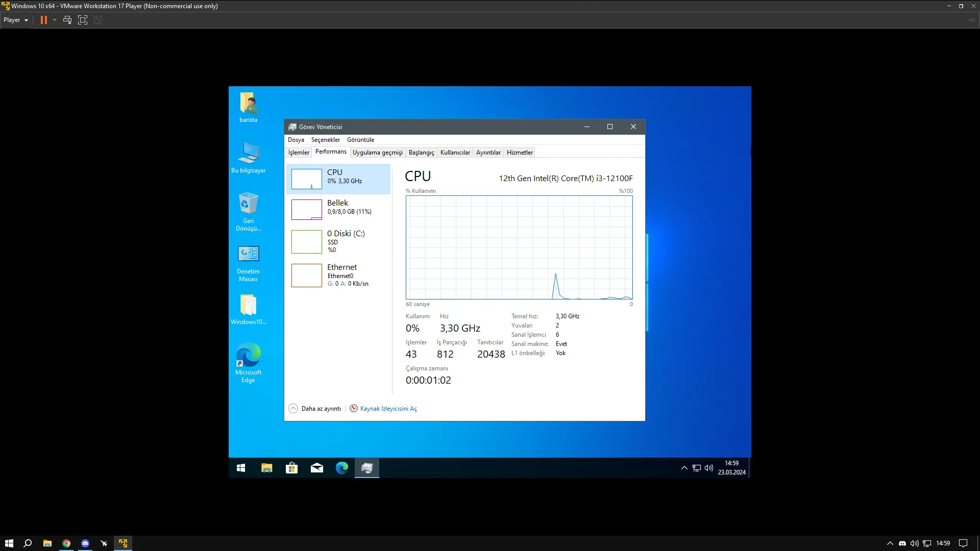Switch to the Kullanıcılar tab
The image size is (980, 551).
(x=455, y=153)
